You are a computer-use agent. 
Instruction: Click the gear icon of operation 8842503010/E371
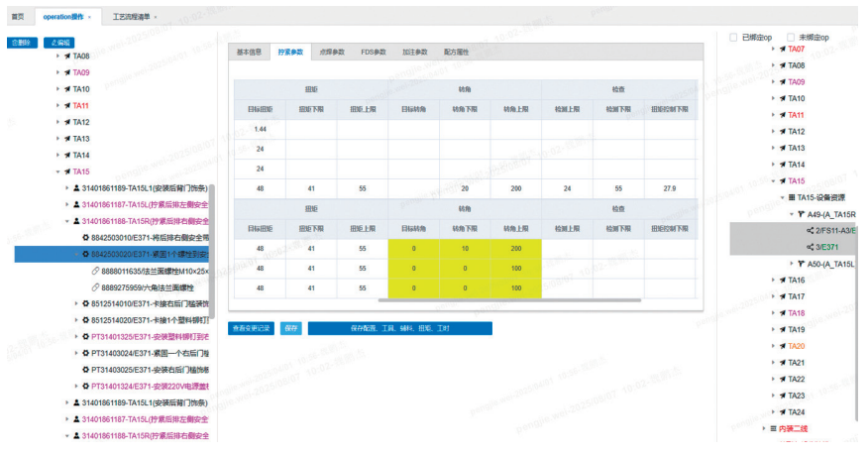click(84, 238)
